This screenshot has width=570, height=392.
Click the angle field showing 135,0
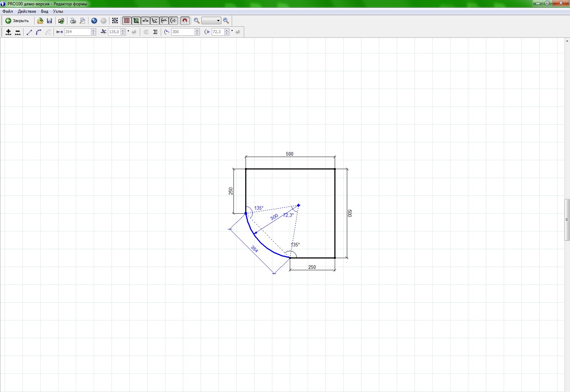(114, 32)
